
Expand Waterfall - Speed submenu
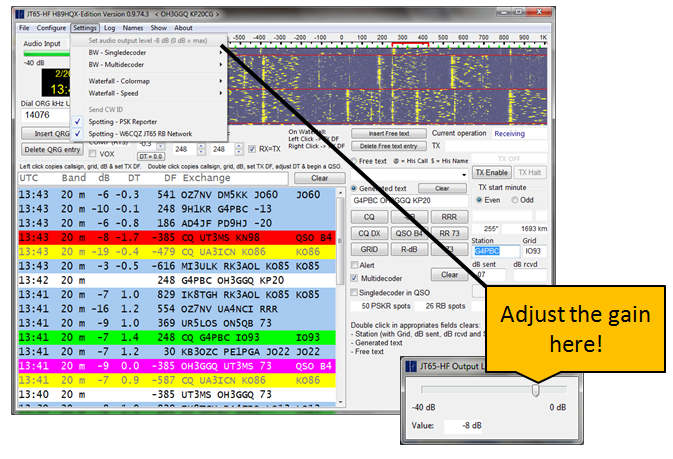(x=149, y=93)
